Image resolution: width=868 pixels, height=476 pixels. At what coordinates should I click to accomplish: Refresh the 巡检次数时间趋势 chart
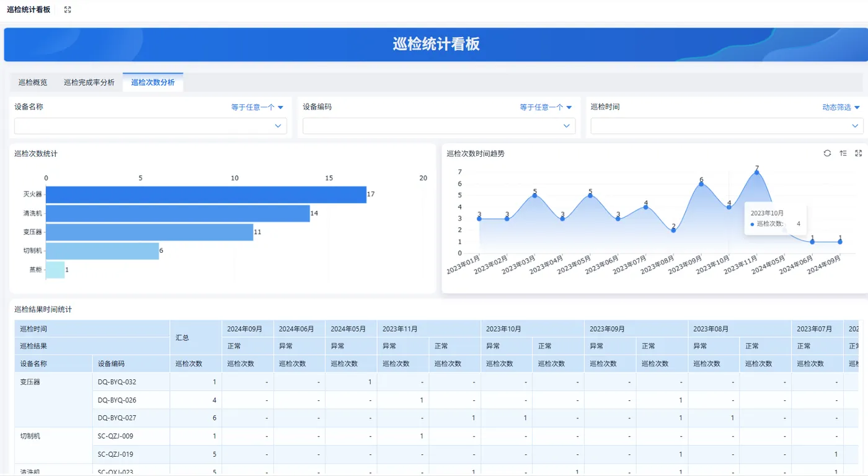pyautogui.click(x=827, y=153)
